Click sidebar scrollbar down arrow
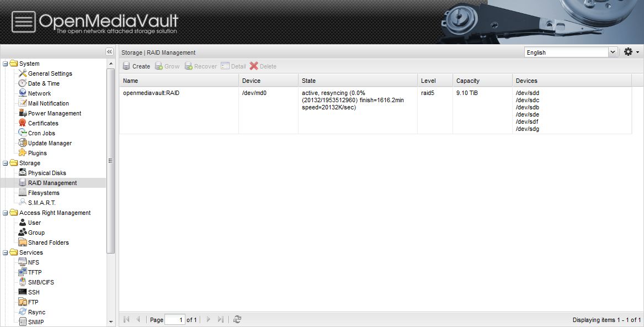This screenshot has width=644, height=327. [111, 322]
